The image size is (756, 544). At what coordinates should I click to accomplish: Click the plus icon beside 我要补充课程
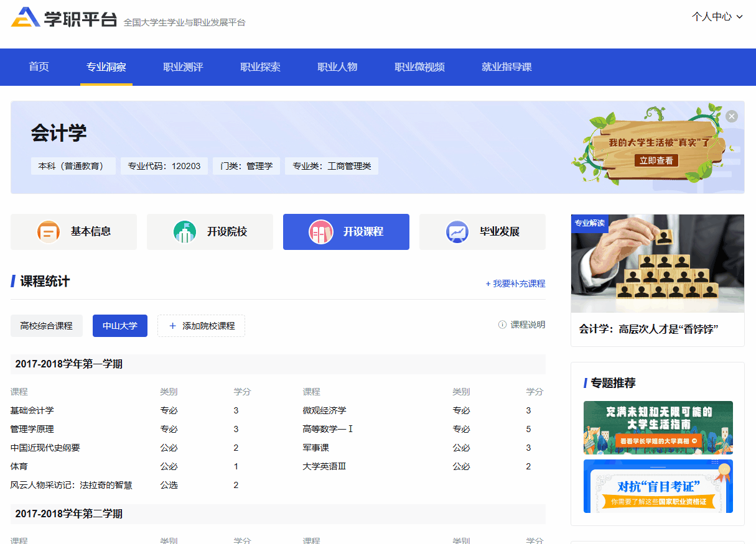(x=489, y=284)
